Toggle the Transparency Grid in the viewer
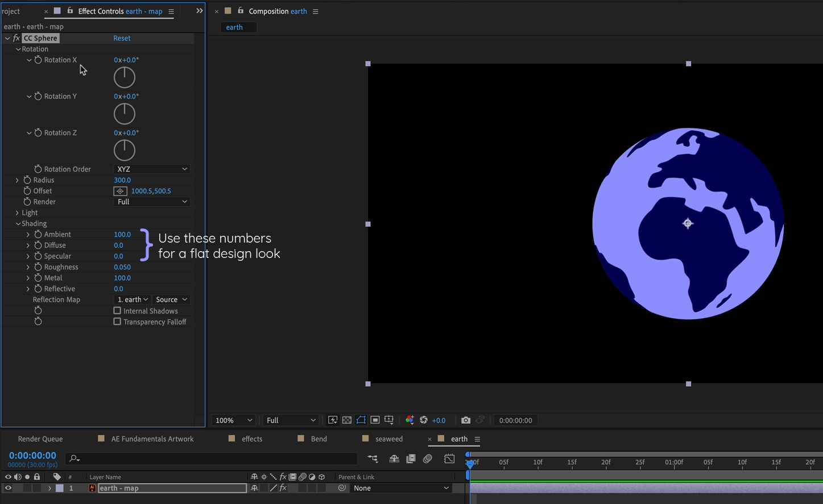 346,420
